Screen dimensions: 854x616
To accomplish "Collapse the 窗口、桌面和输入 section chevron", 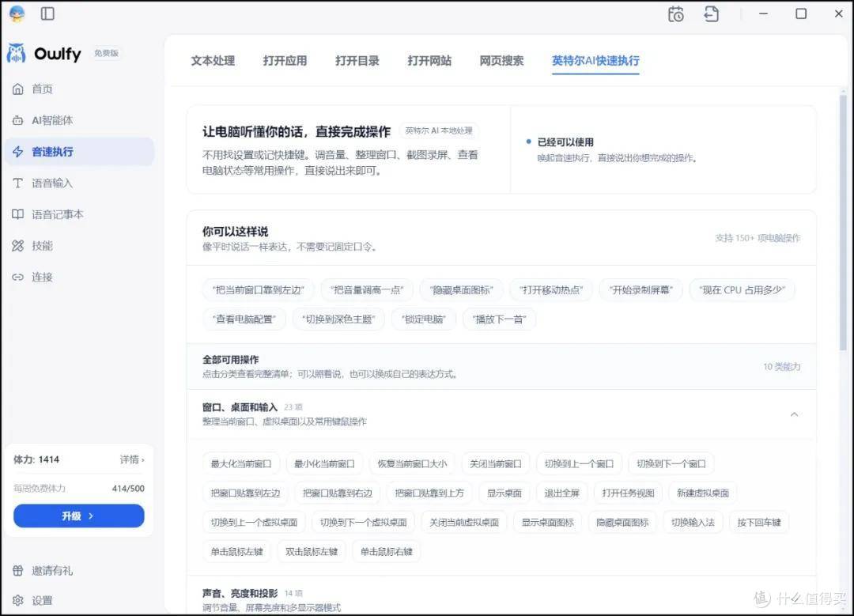I will click(794, 414).
